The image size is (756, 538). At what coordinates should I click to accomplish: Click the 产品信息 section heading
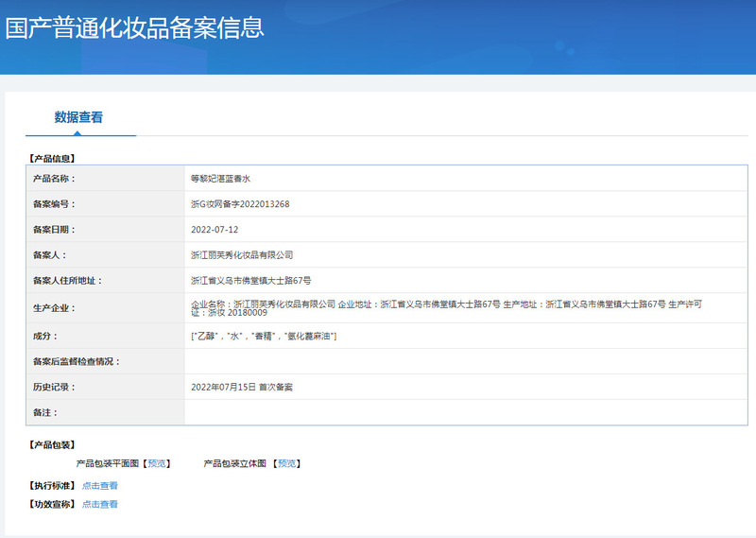[52, 158]
